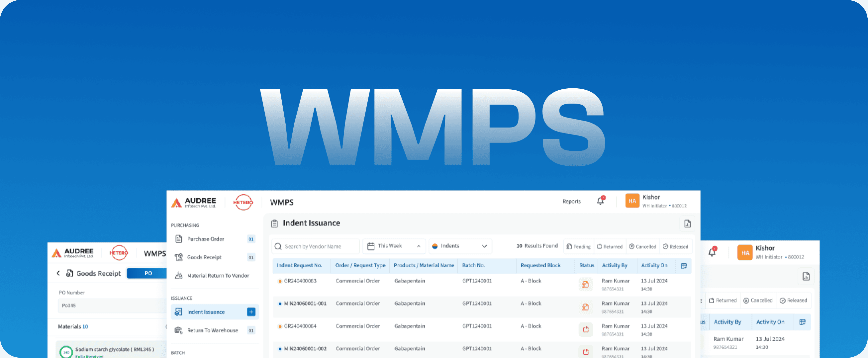
Task: Filter by Cancelled status in main window
Action: tap(642, 247)
